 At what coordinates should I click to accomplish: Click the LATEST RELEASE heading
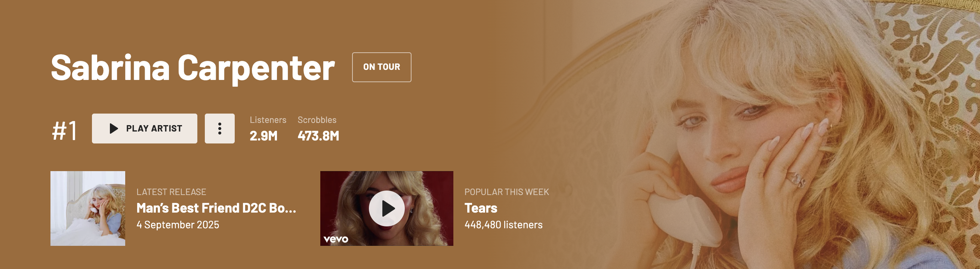(171, 192)
